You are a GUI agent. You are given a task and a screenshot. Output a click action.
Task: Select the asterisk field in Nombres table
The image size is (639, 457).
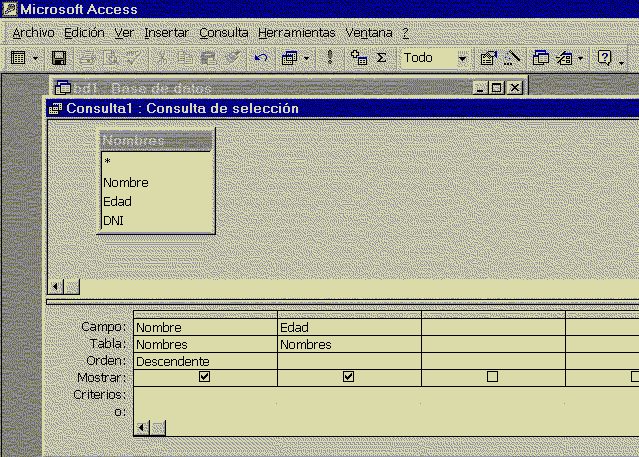coord(157,161)
